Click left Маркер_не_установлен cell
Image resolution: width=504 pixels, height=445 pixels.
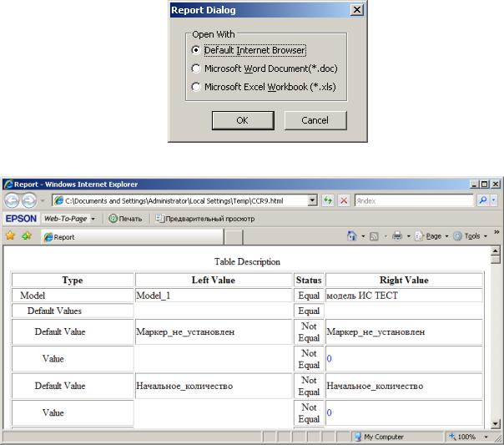pyautogui.click(x=214, y=331)
